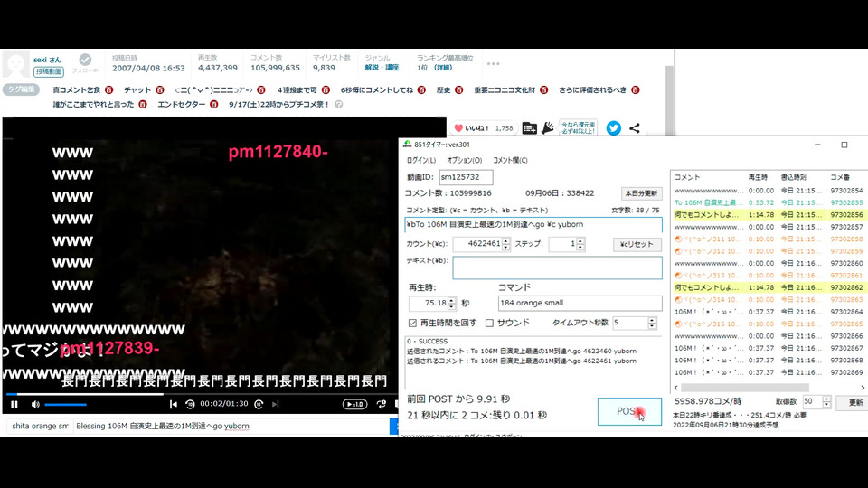Decrease the 再生時 seconds value
The width and height of the screenshot is (868, 488).
tap(452, 306)
